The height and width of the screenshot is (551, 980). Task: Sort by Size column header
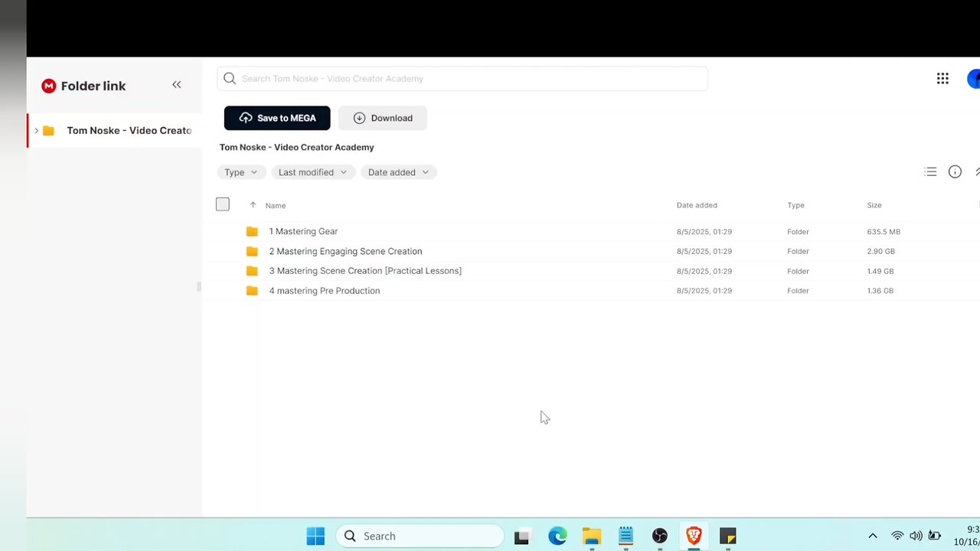click(x=874, y=205)
